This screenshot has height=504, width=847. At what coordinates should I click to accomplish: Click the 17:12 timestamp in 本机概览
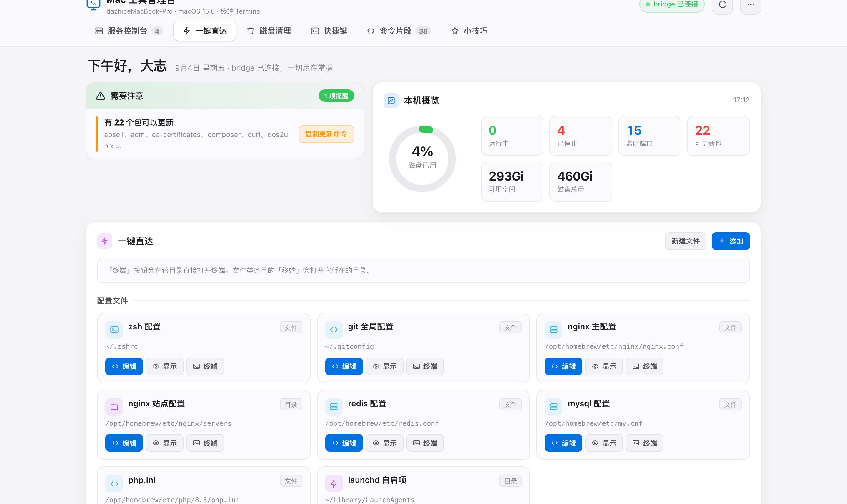point(741,100)
